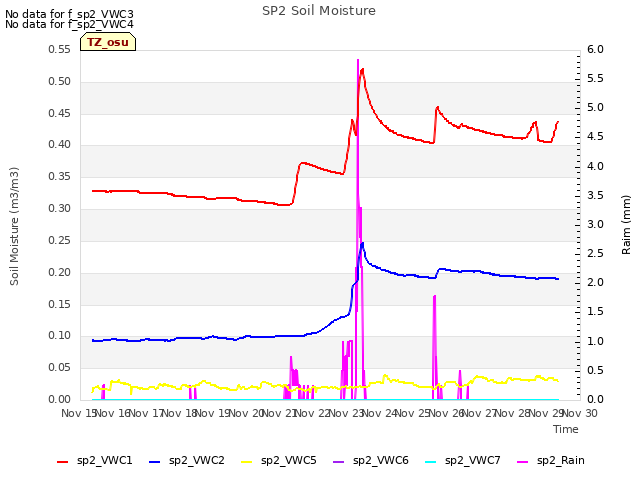Click the 0.40 left axis tick label
The image size is (640, 480).
[60, 144]
